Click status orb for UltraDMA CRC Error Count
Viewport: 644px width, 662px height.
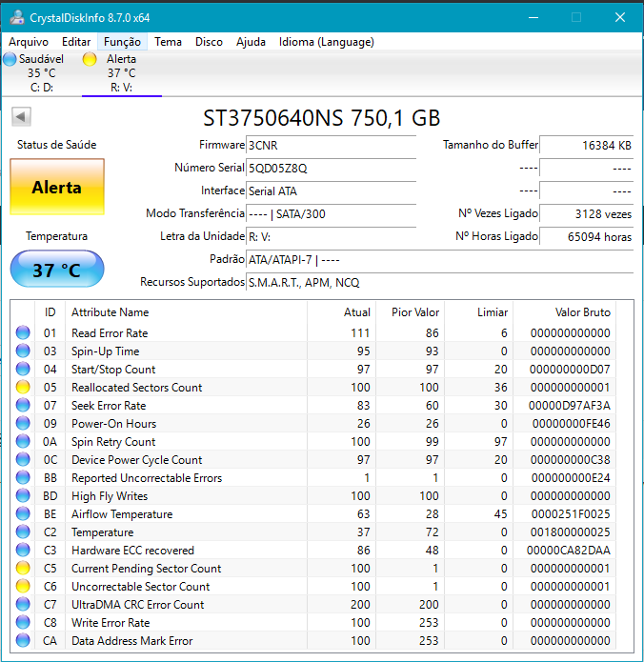point(23,605)
